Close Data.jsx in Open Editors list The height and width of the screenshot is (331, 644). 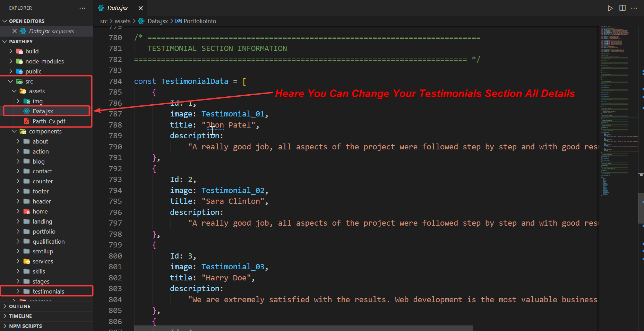pyautogui.click(x=15, y=31)
